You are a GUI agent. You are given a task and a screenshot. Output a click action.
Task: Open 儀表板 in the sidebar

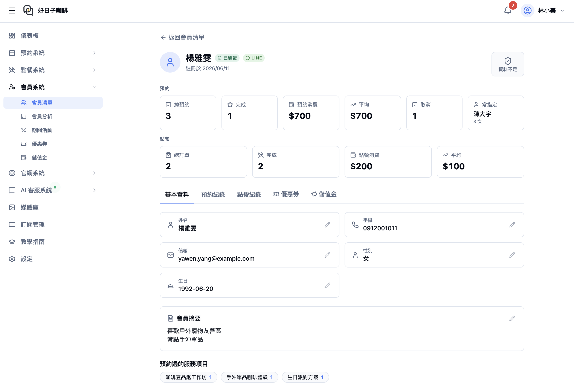[x=53, y=36]
